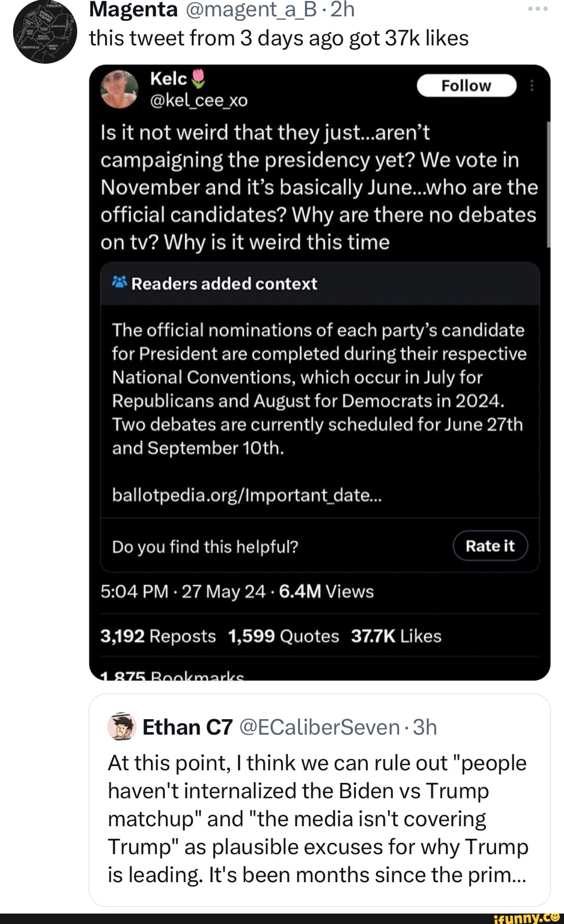Click Kelc's profile picture
Screen dimensions: 564x924
119,90
